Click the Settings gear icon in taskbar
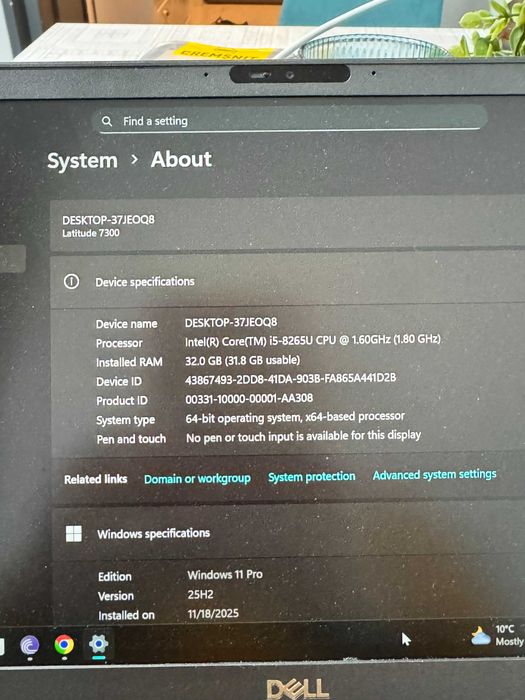 click(x=98, y=644)
